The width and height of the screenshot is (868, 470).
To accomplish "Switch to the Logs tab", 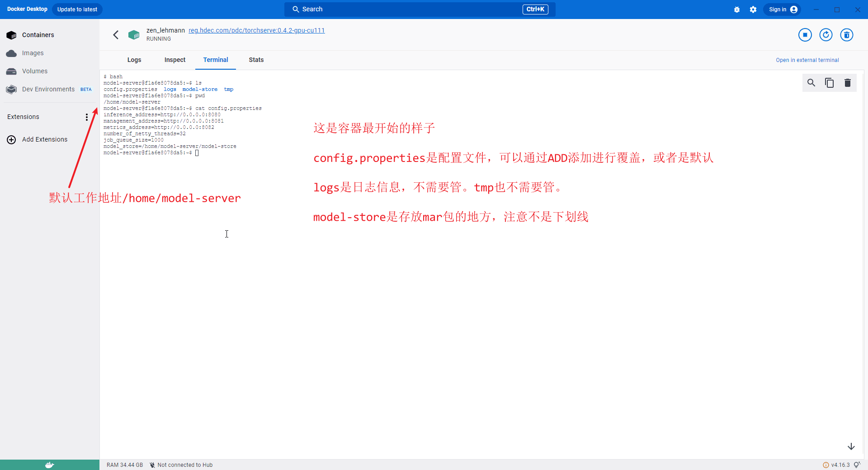I will [x=134, y=60].
